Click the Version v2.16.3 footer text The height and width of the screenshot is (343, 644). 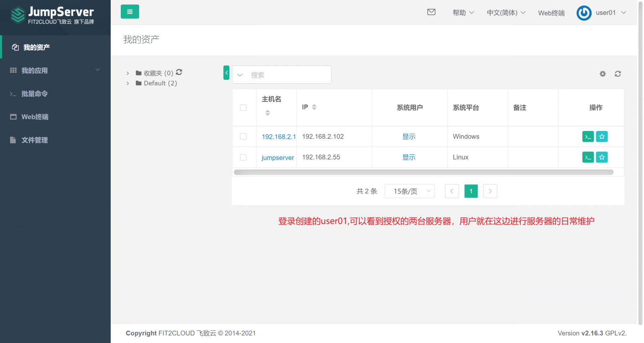(592, 333)
